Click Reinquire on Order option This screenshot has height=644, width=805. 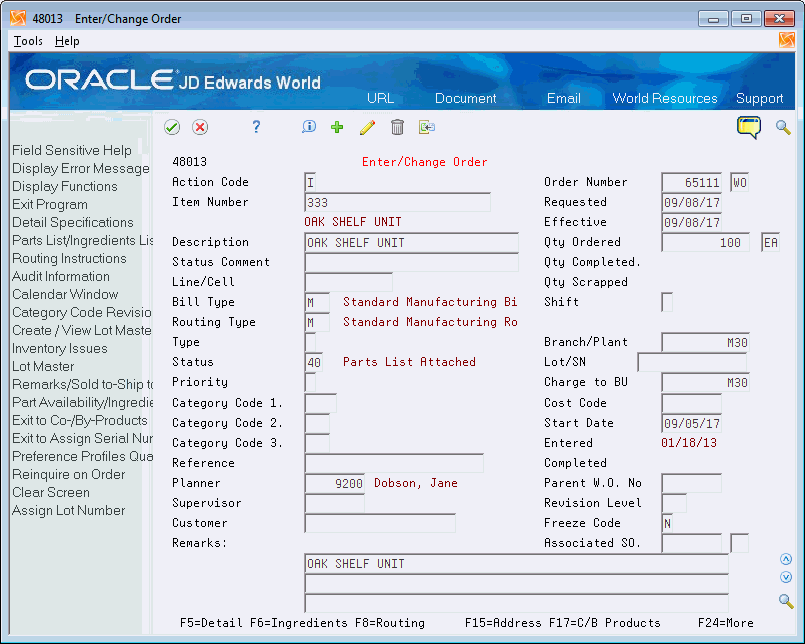coord(68,474)
